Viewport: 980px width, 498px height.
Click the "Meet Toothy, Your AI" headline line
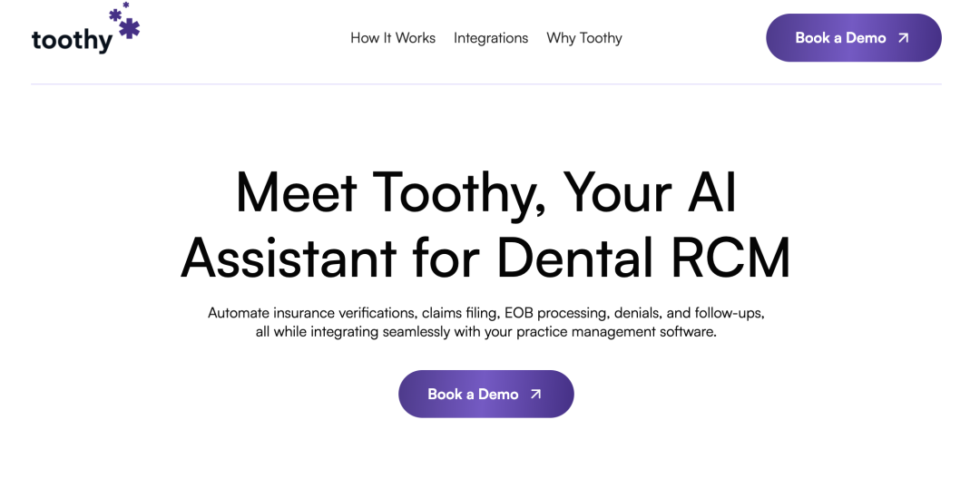coord(485,191)
